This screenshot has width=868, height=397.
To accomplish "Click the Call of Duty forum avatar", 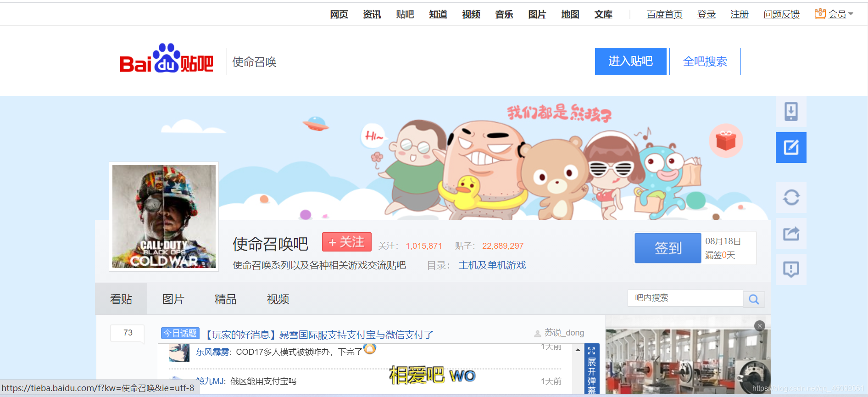I will [164, 217].
